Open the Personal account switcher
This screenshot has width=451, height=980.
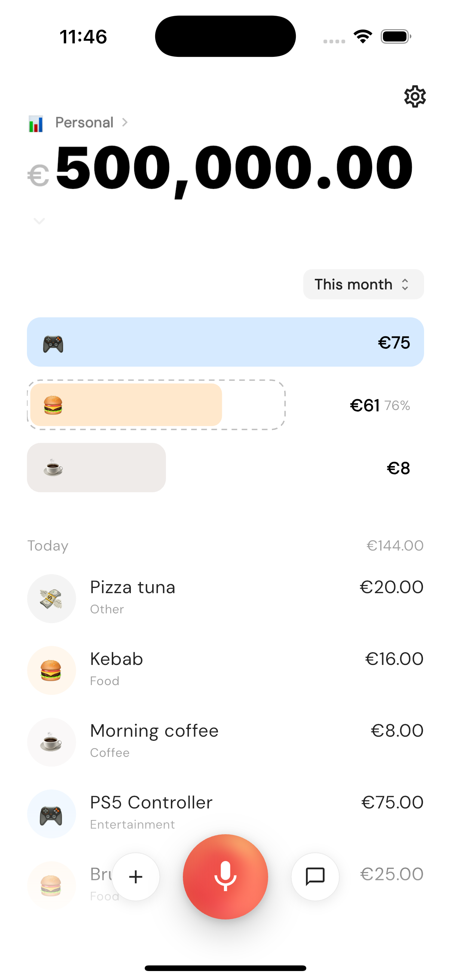coord(85,123)
